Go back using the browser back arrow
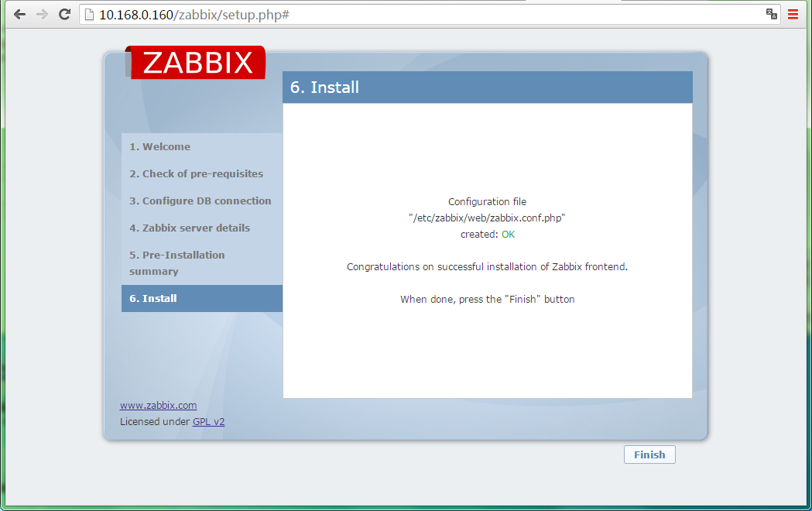Screen dimensions: 812x511 click(19, 15)
